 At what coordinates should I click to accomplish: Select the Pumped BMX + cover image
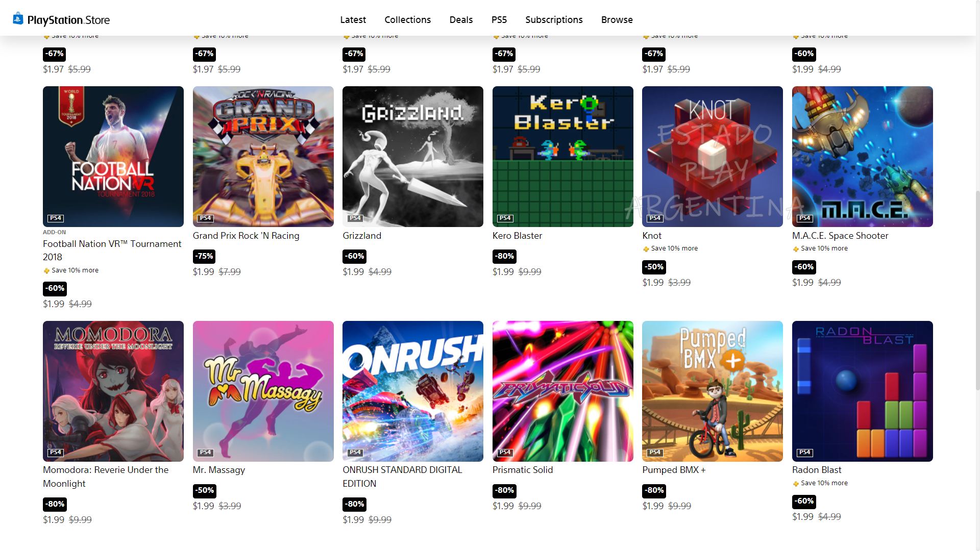(x=713, y=391)
